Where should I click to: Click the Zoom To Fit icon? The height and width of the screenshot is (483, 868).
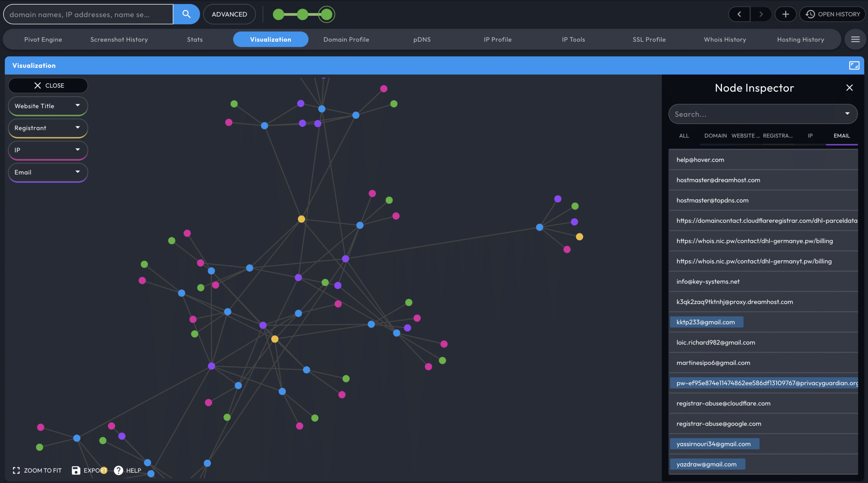(x=16, y=470)
